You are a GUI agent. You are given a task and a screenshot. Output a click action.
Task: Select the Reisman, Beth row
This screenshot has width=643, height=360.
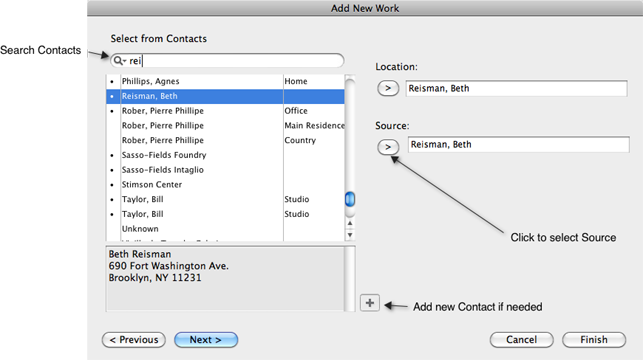225,96
